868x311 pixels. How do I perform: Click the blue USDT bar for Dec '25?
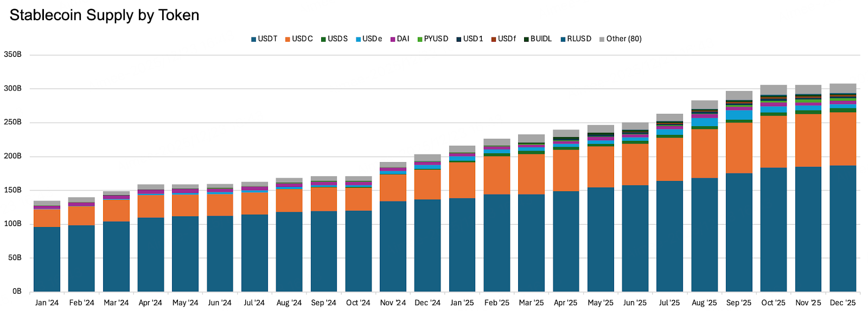(x=843, y=228)
